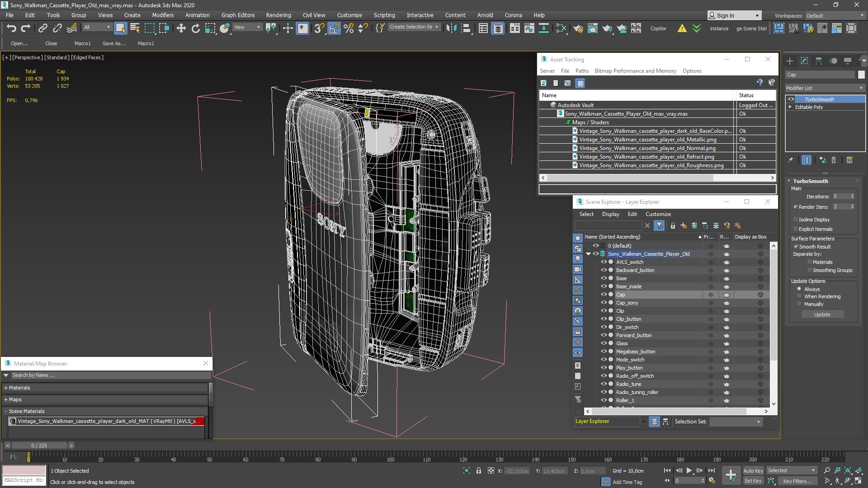868x488 pixels.
Task: Toggle the Angle Snap icon
Action: coord(334,28)
